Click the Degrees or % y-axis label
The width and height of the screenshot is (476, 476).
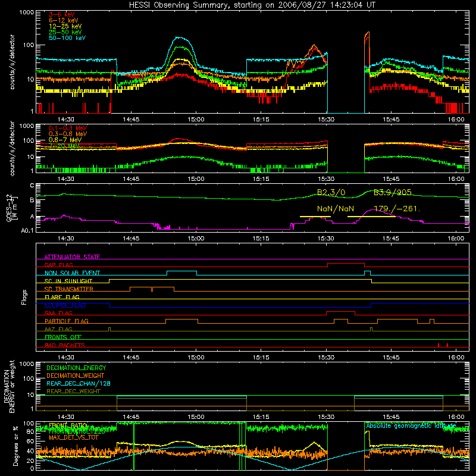[x=15, y=446]
